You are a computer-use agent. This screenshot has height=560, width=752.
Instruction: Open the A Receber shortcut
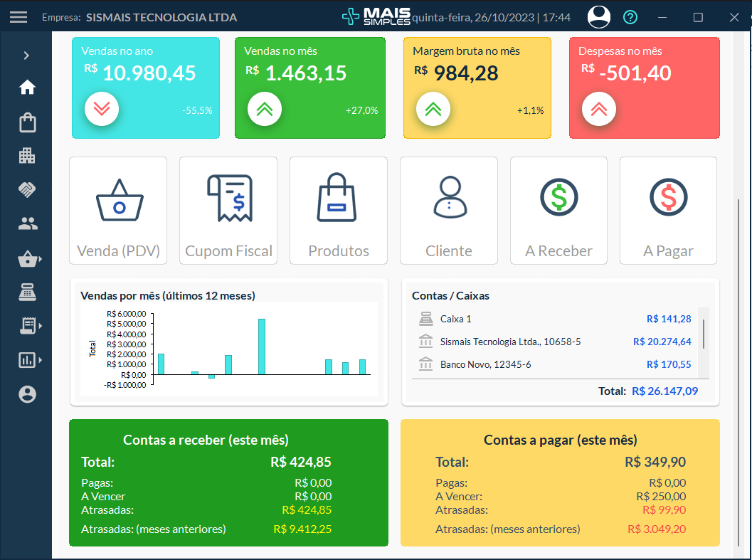tap(558, 210)
